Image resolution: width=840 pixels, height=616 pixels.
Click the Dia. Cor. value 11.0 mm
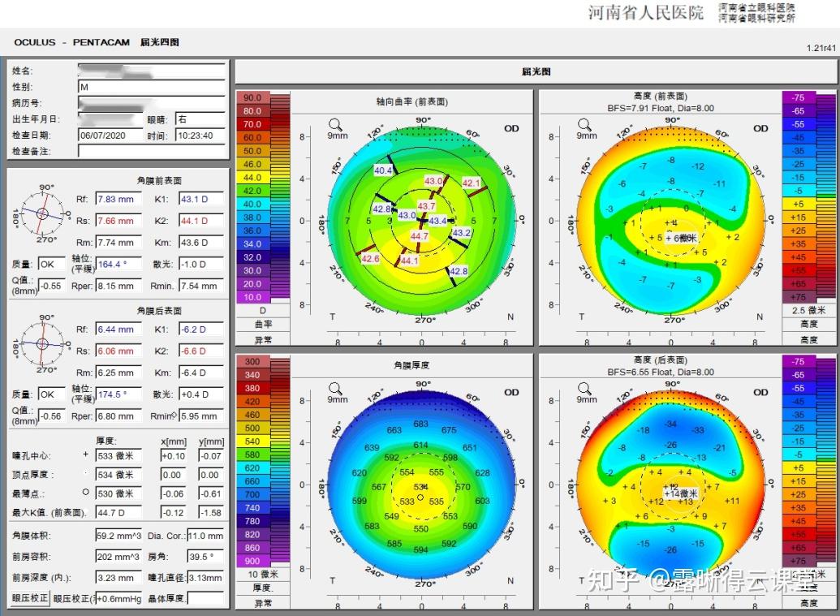205,536
